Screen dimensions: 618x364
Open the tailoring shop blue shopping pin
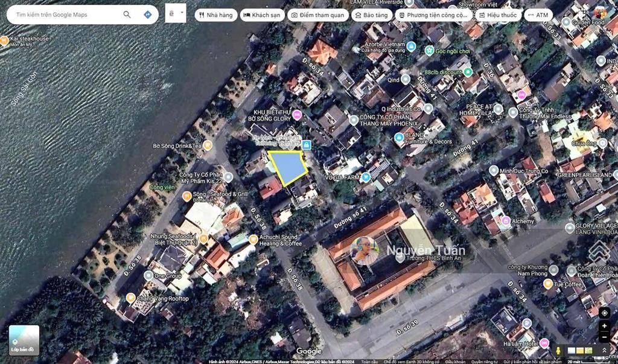[306, 145]
